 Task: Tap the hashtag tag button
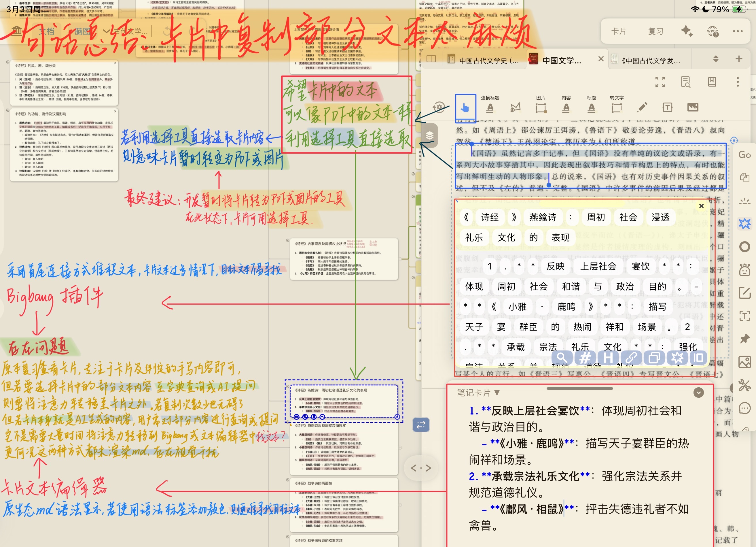585,358
